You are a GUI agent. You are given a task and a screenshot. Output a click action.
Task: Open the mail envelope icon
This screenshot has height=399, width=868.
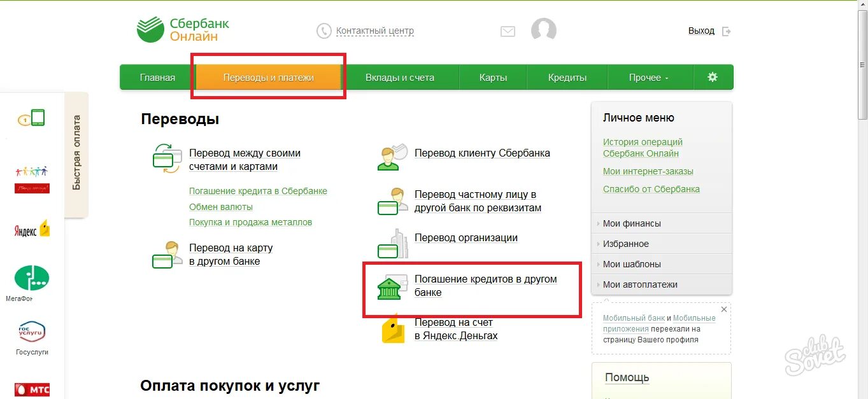click(x=508, y=31)
